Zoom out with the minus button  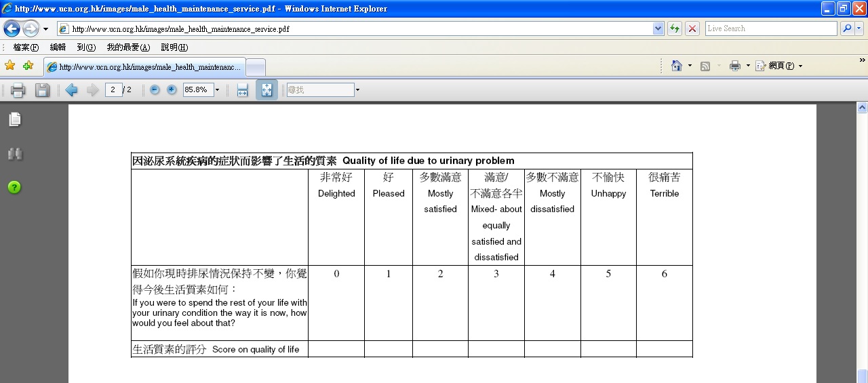point(155,89)
